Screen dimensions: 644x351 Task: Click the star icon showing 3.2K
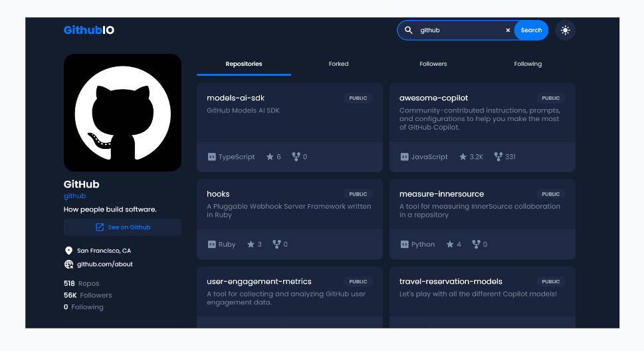pyautogui.click(x=463, y=157)
